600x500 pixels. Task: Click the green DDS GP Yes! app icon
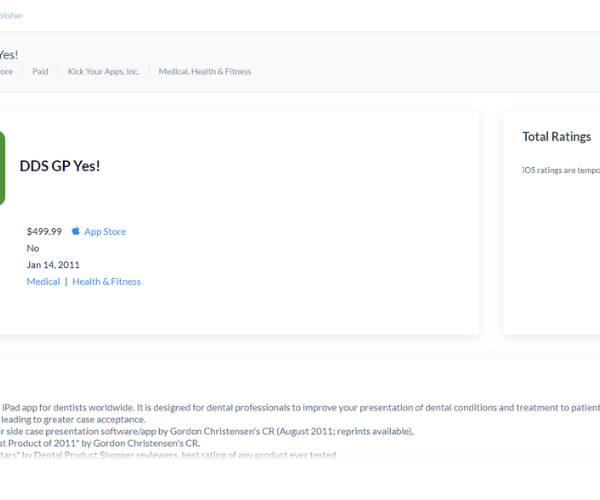click(2, 168)
